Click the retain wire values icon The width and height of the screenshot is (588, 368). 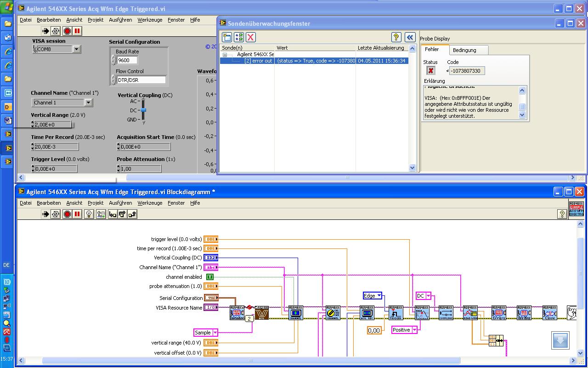(101, 214)
